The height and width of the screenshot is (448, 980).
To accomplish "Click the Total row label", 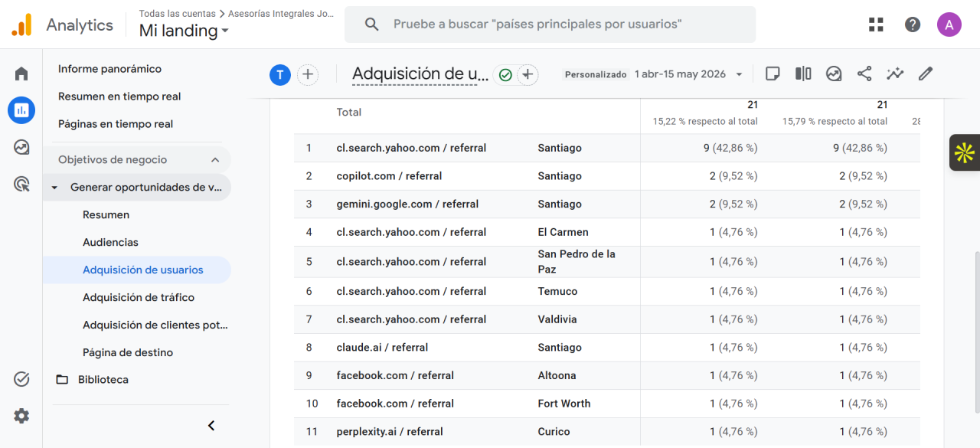I will [349, 113].
